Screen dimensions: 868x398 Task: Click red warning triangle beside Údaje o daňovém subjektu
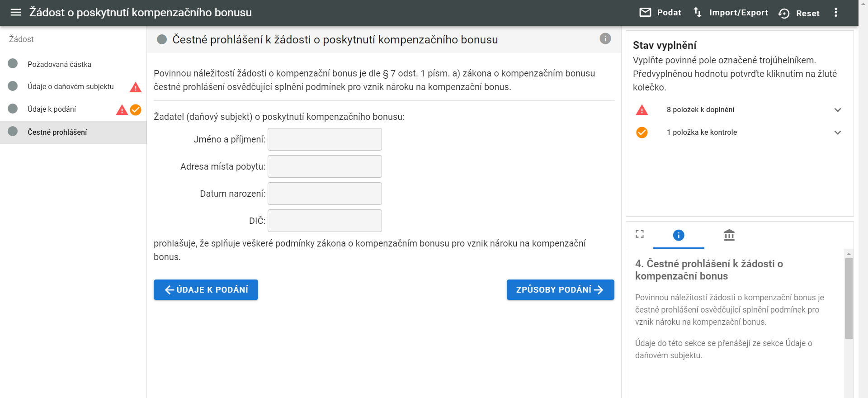(x=135, y=87)
